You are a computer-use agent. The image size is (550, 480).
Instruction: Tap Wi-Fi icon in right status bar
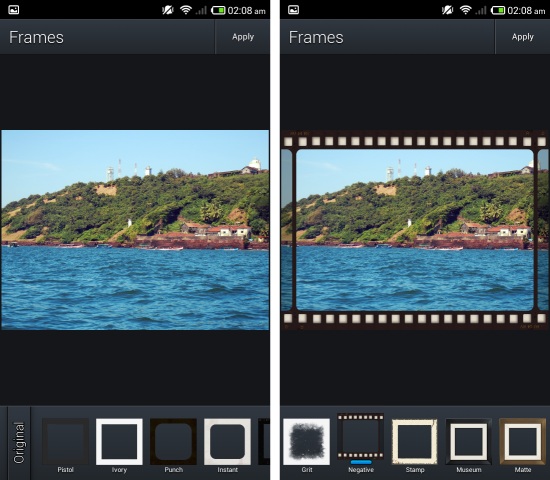pos(465,10)
